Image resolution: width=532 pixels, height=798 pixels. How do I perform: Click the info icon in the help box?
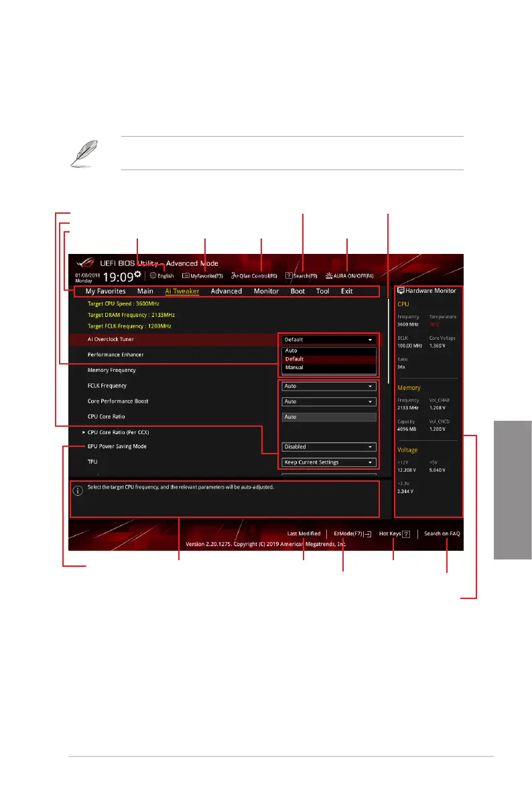click(78, 490)
